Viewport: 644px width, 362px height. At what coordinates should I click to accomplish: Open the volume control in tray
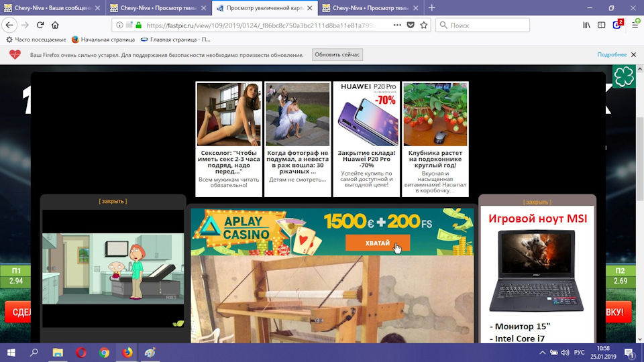(x=565, y=353)
